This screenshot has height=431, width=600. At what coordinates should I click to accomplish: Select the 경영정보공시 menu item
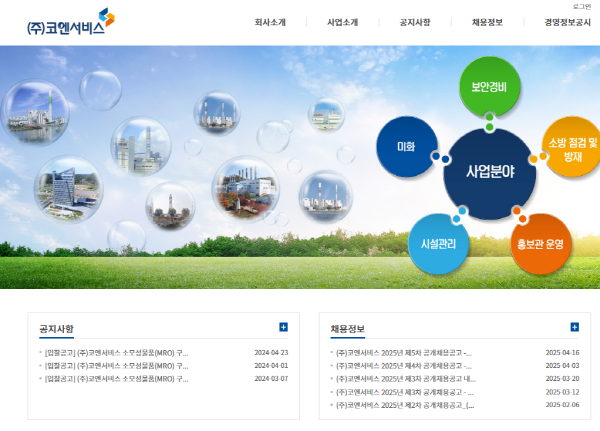point(567,22)
